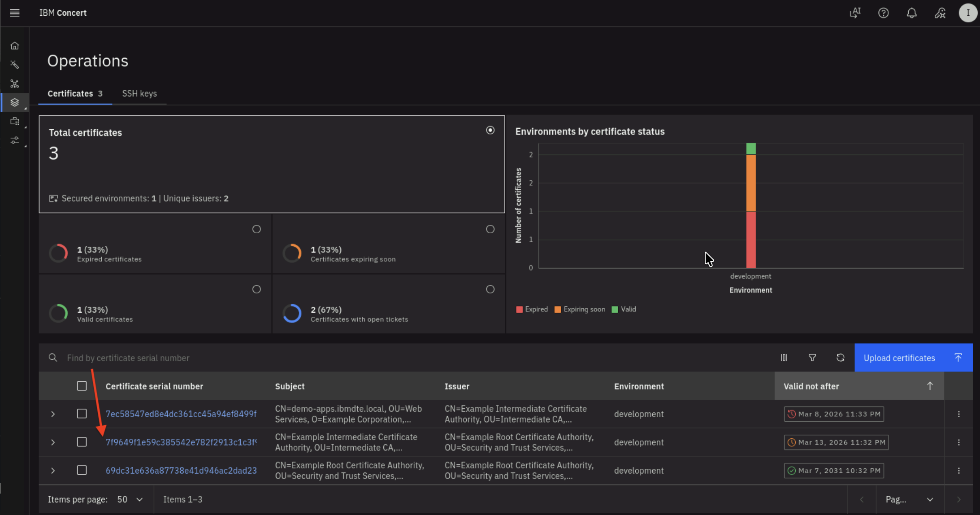
Task: Click the Expired legend color swatch
Action: [x=519, y=310]
